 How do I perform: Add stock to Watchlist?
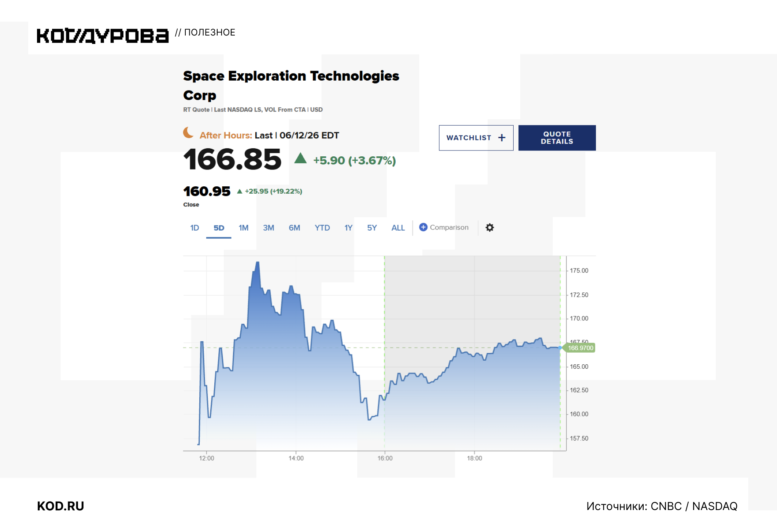coord(476,138)
